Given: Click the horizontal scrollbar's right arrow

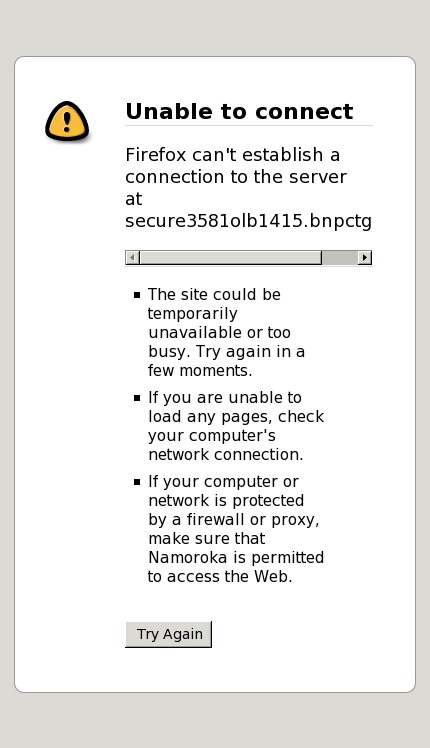Looking at the screenshot, I should point(365,258).
